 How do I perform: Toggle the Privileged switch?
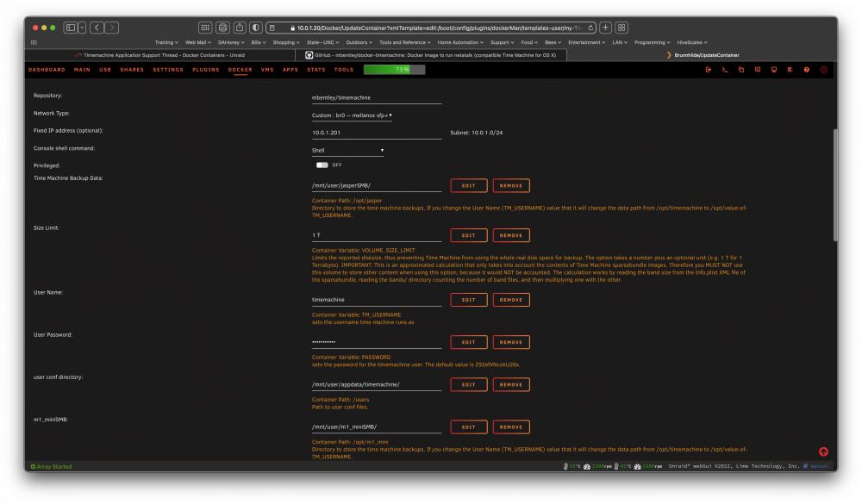tap(322, 165)
